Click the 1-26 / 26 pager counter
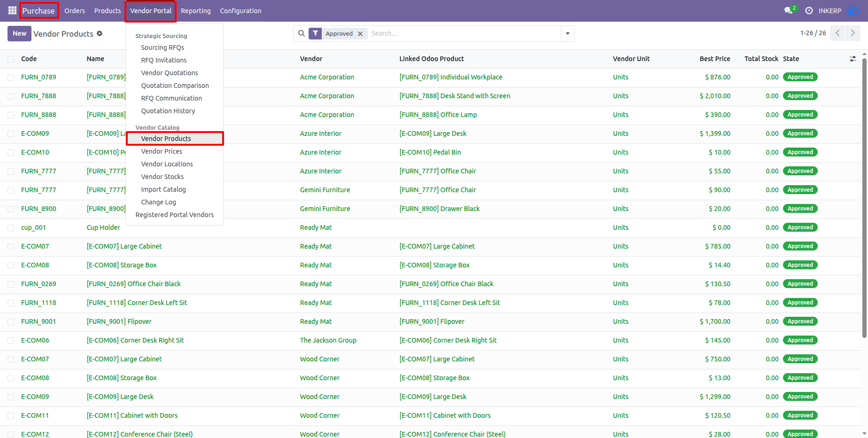868x438 pixels. 813,33
